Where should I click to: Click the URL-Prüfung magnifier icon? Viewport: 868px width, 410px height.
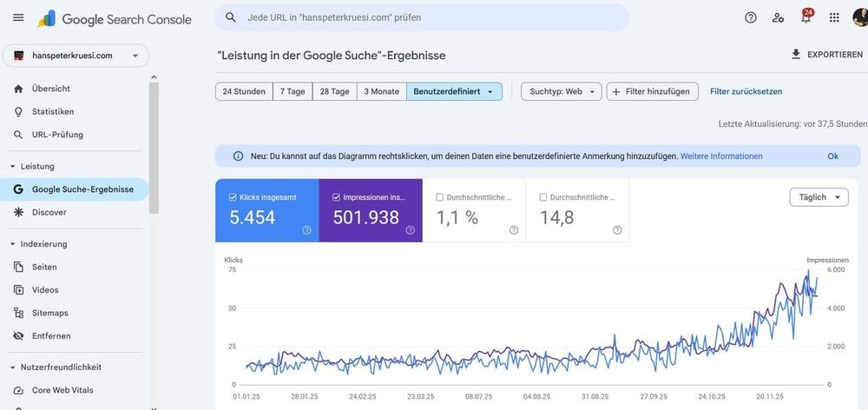pos(18,135)
